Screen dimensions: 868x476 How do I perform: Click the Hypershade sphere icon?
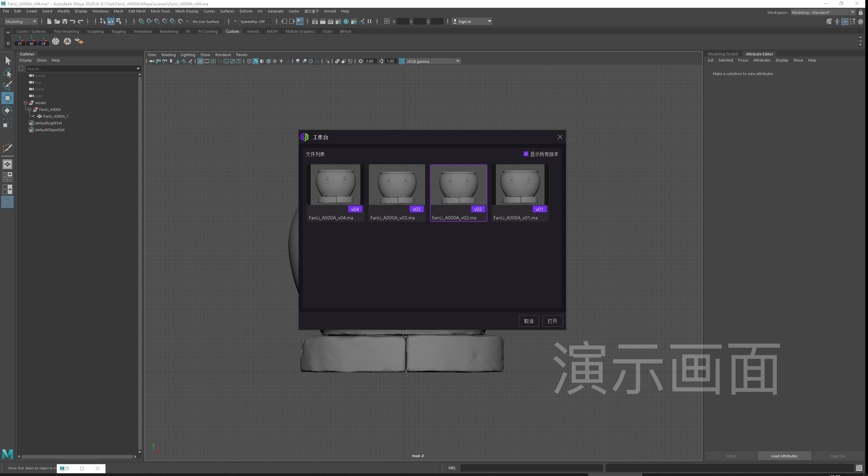[x=346, y=21]
